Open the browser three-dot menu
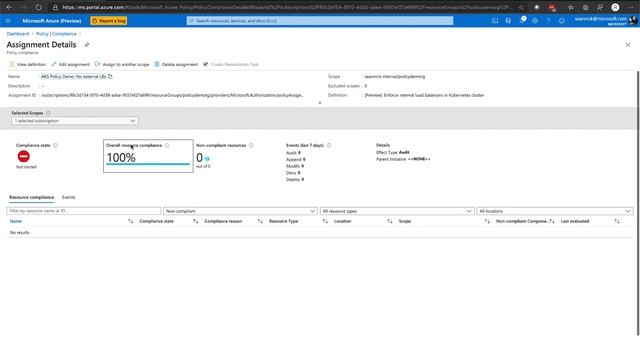 [631, 7]
